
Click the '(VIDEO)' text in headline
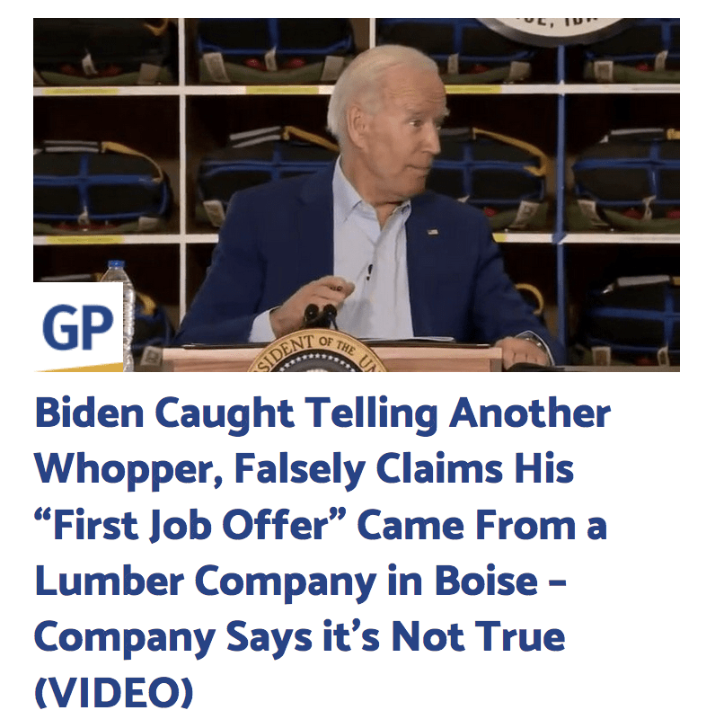click(114, 692)
